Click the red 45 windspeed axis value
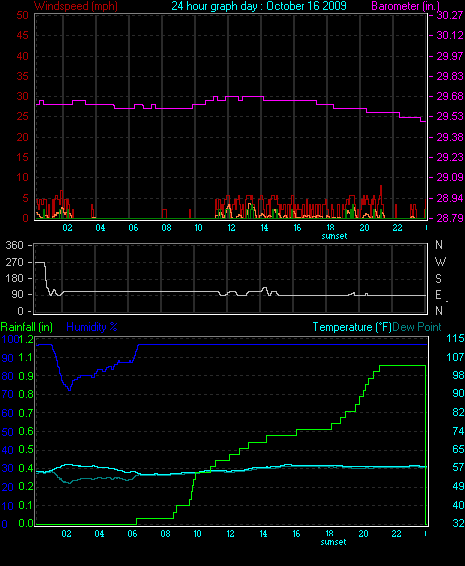This screenshot has width=465, height=566. pos(22,35)
